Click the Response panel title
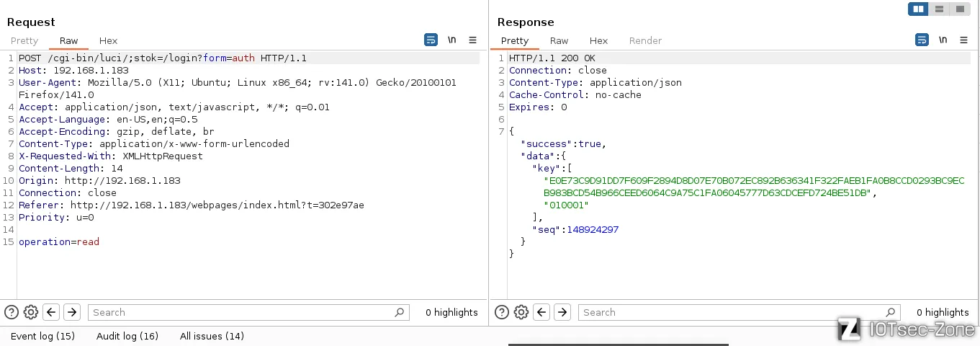Image resolution: width=980 pixels, height=346 pixels. tap(526, 22)
